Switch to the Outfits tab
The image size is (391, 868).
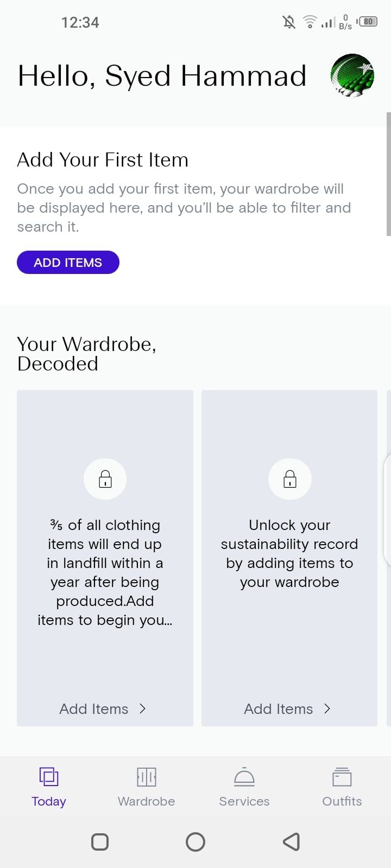pyautogui.click(x=342, y=787)
